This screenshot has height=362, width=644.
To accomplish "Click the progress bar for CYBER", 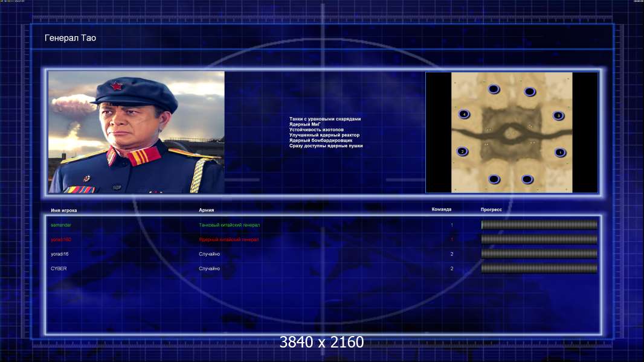I will coord(539,268).
